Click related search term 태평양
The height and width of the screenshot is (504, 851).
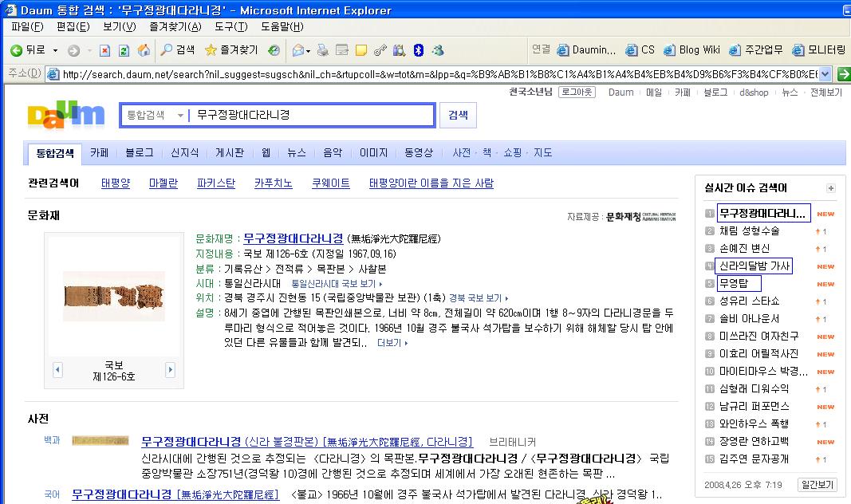coord(116,183)
